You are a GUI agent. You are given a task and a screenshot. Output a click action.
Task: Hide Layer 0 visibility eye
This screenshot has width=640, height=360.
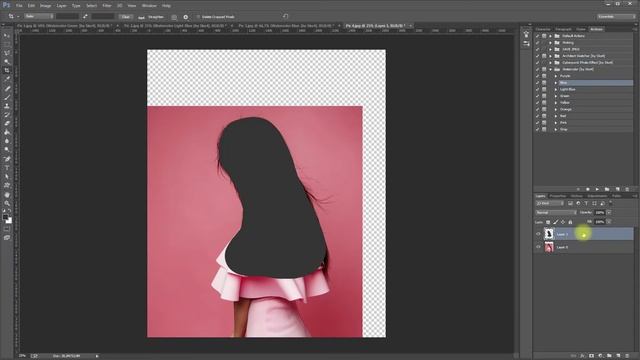click(x=538, y=247)
